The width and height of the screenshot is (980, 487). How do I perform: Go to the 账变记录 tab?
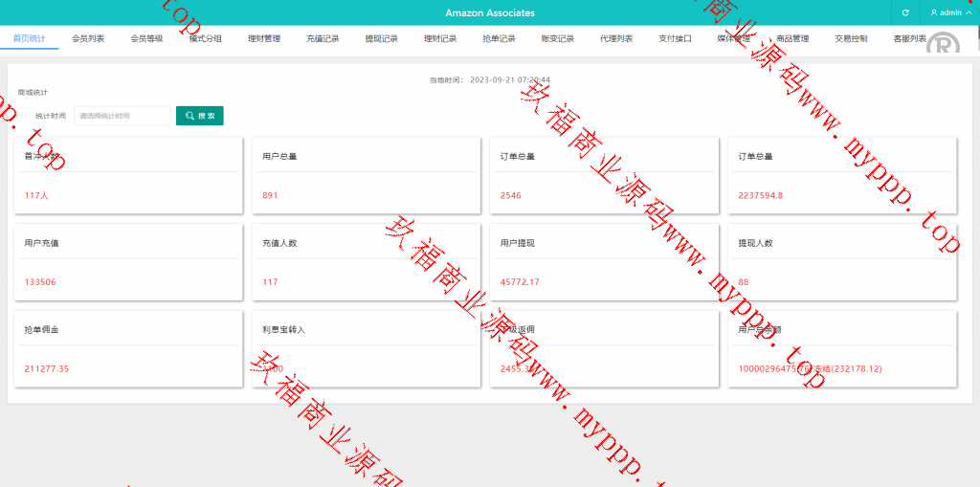(x=557, y=38)
